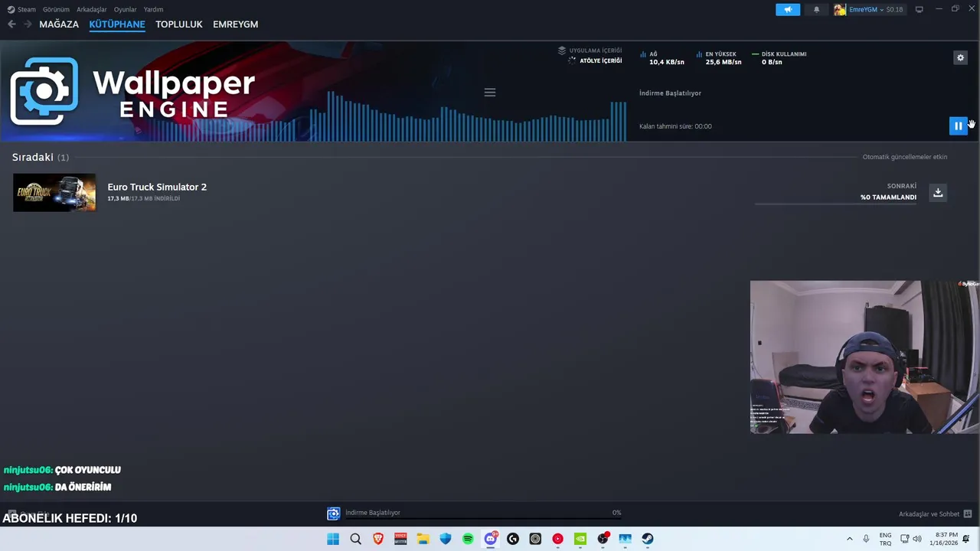
Task: Click the Euro Truck Simulator 2 title
Action: pyautogui.click(x=157, y=187)
